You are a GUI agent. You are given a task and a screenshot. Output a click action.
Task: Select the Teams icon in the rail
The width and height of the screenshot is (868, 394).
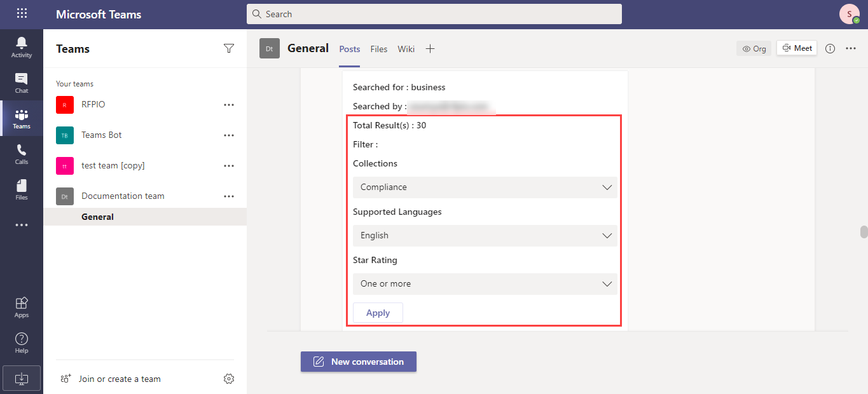[x=22, y=118]
